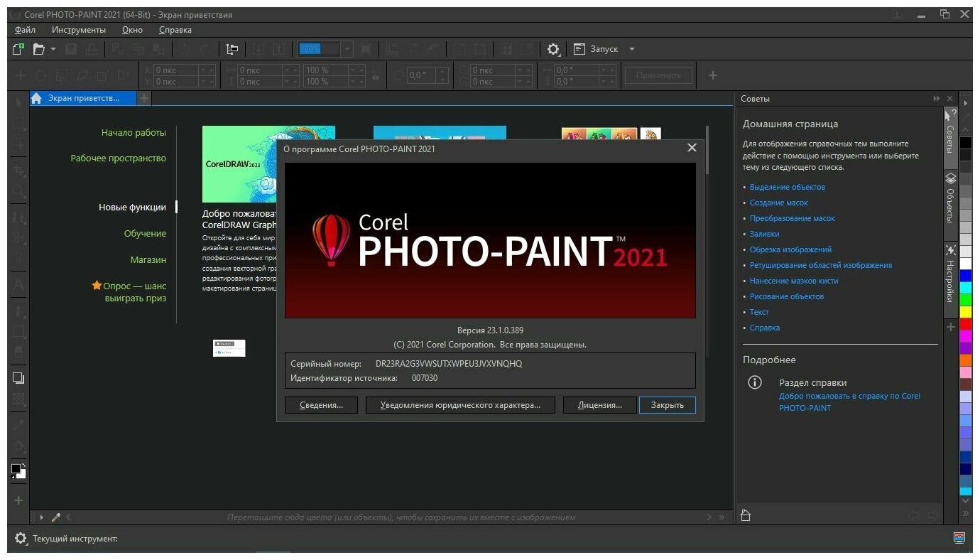
Task: Pick the yellow swatch in the color palette
Action: point(966,312)
